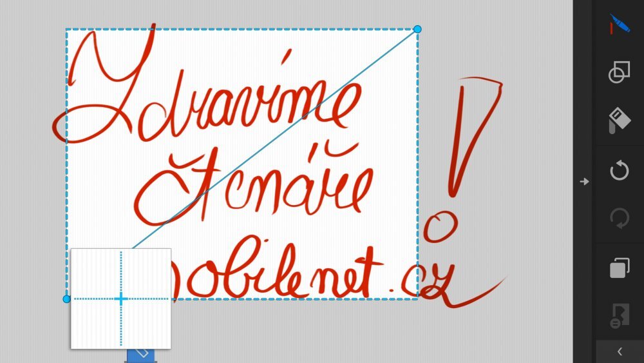Open the overlapping shapes tool
Image resolution: width=644 pixels, height=363 pixels.
pyautogui.click(x=619, y=72)
